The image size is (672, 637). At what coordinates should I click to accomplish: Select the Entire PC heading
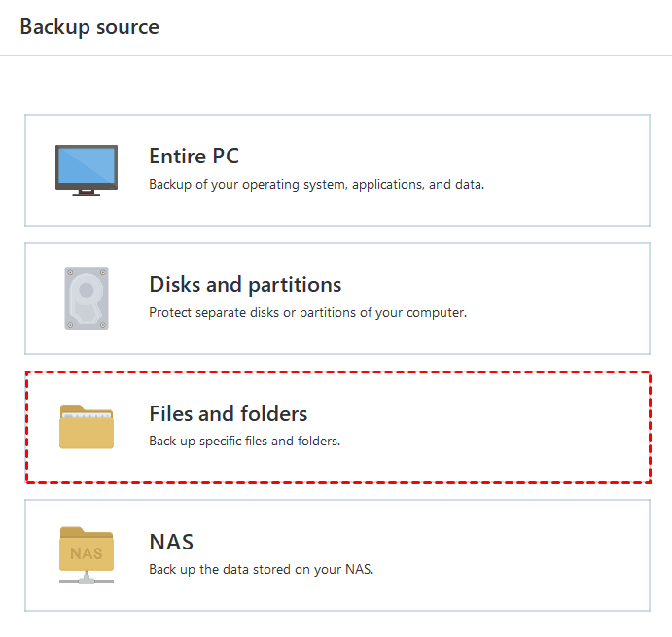[x=194, y=157]
